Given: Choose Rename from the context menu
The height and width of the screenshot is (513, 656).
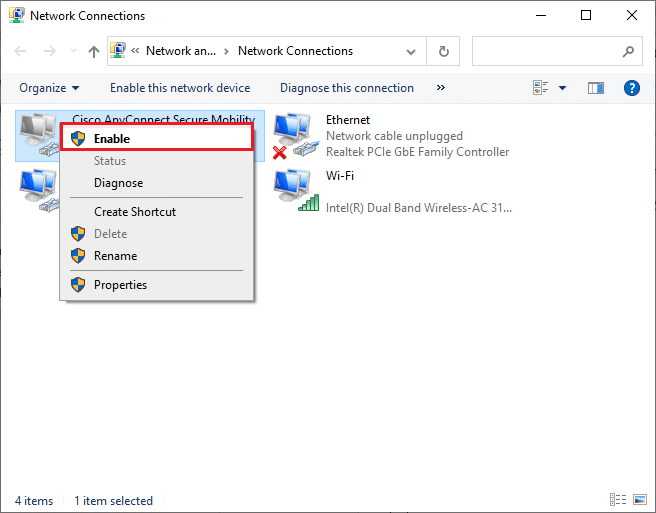Looking at the screenshot, I should pyautogui.click(x=156, y=256).
